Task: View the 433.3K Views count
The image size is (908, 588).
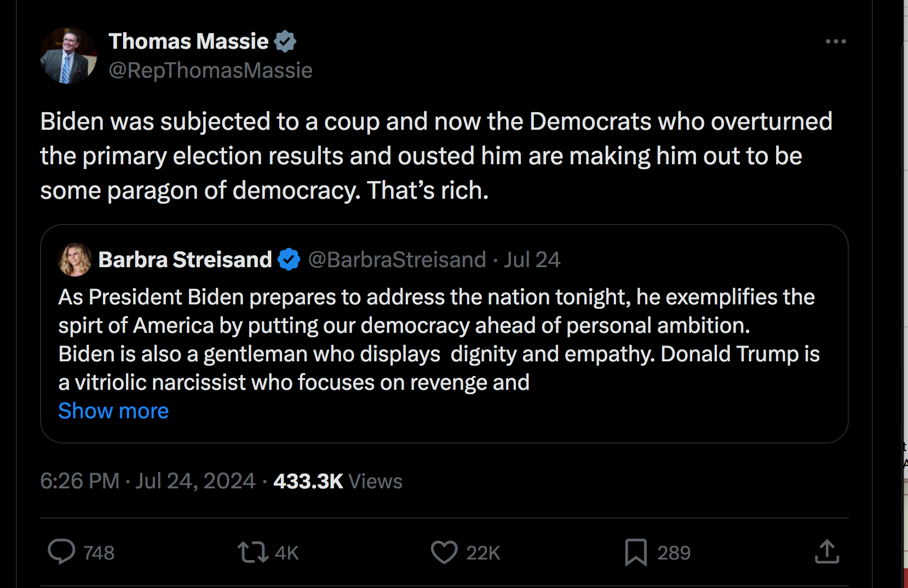Action: [338, 481]
